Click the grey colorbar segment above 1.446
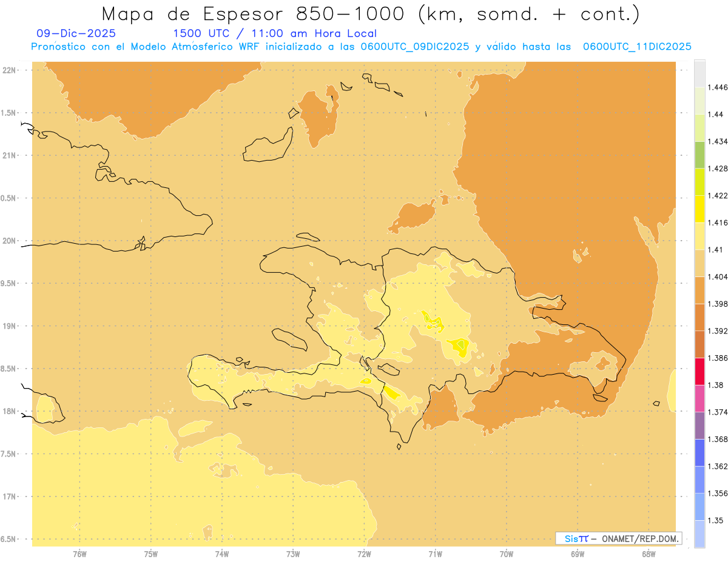This screenshot has width=728, height=562. pyautogui.click(x=700, y=73)
